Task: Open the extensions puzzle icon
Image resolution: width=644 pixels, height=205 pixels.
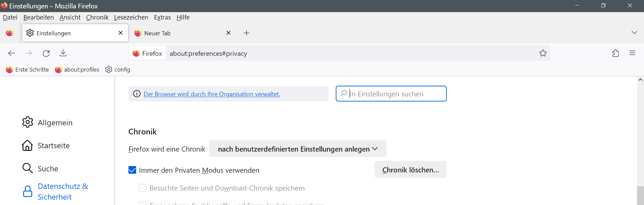Action: 615,53
